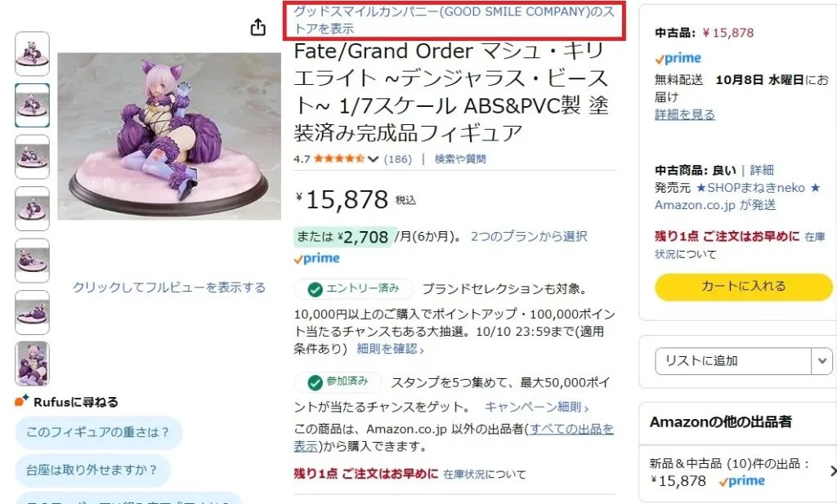Expand the リストに追加 dropdown arrow
Viewport: 837px width, 504px height.
tap(822, 361)
